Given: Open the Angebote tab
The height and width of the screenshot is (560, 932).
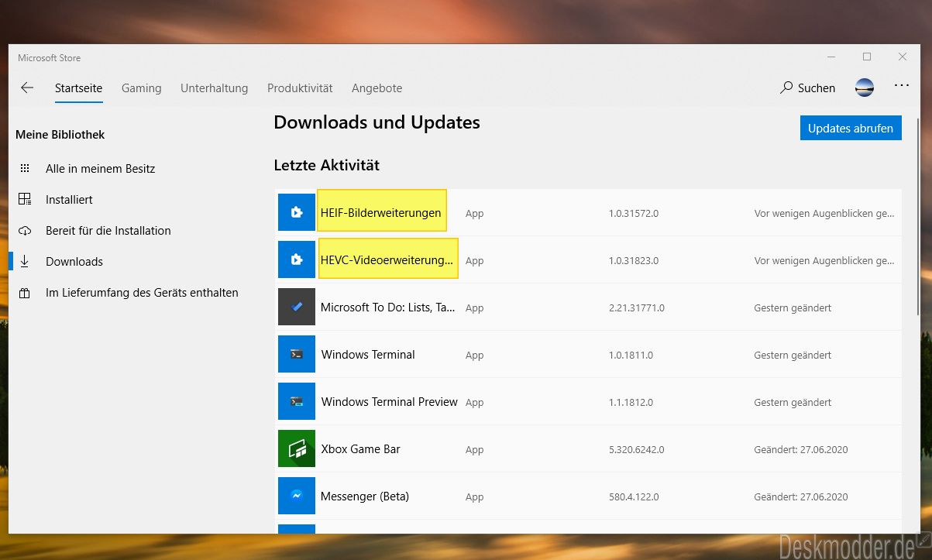Looking at the screenshot, I should [x=377, y=88].
